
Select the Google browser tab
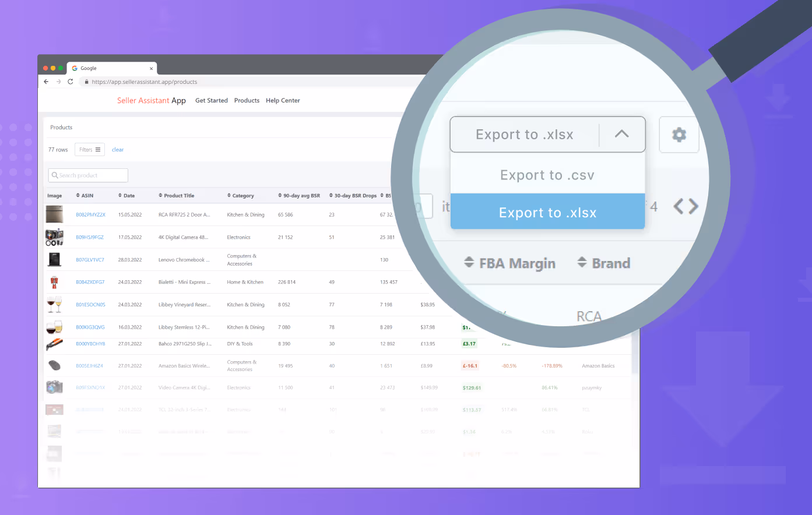coord(112,68)
